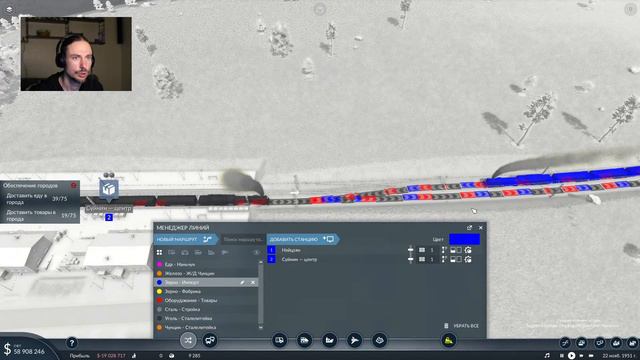The image size is (640, 360).
Task: Click the remove all stations button
Action: click(462, 326)
